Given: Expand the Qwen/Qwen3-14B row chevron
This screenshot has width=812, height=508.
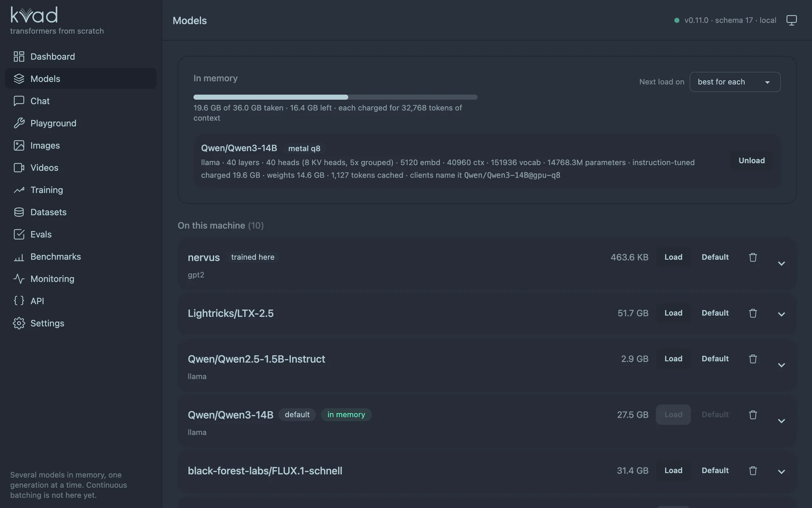Looking at the screenshot, I should point(781,421).
